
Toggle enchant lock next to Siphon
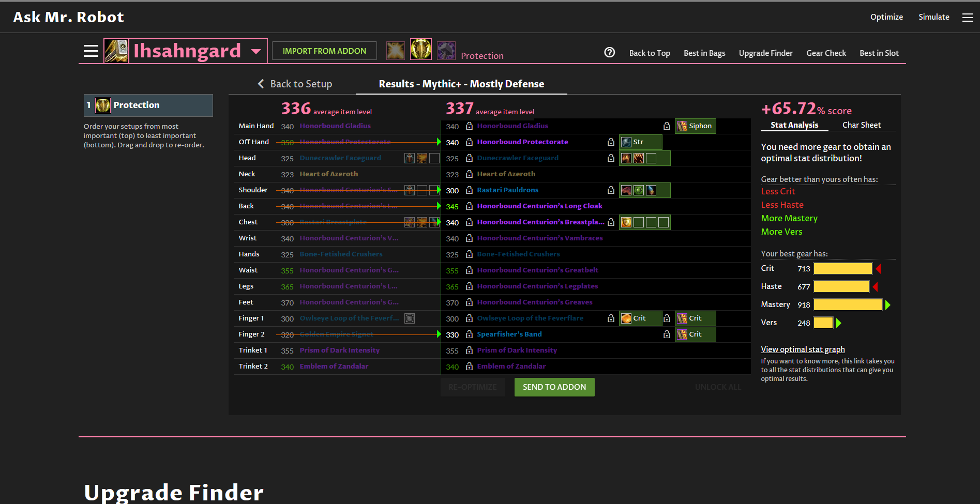(x=667, y=126)
